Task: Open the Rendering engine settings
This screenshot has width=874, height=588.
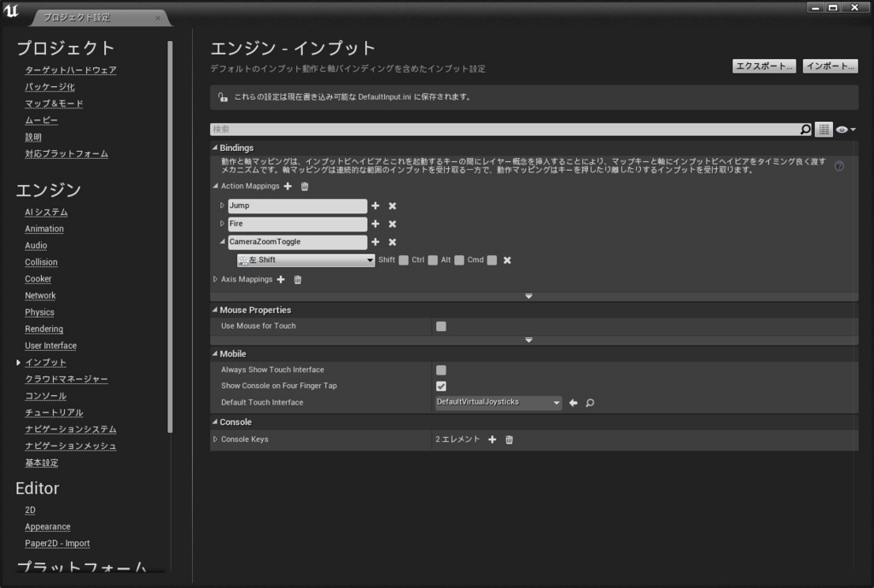Action: pos(44,329)
